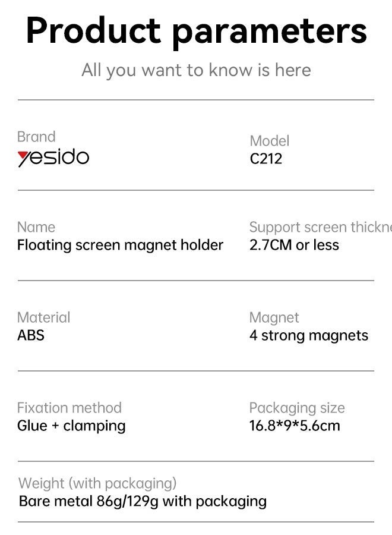Select the Name label
This screenshot has height=535, width=392.
pyautogui.click(x=36, y=227)
